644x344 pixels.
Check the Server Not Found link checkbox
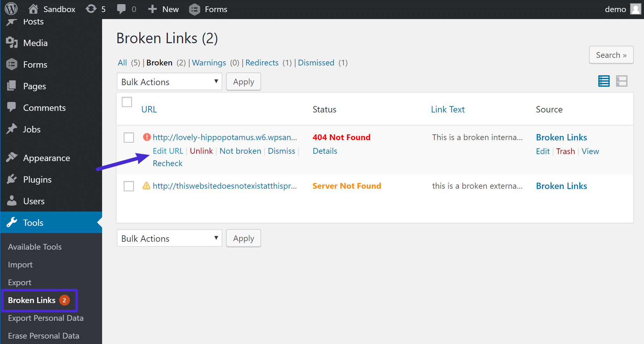[x=128, y=186]
